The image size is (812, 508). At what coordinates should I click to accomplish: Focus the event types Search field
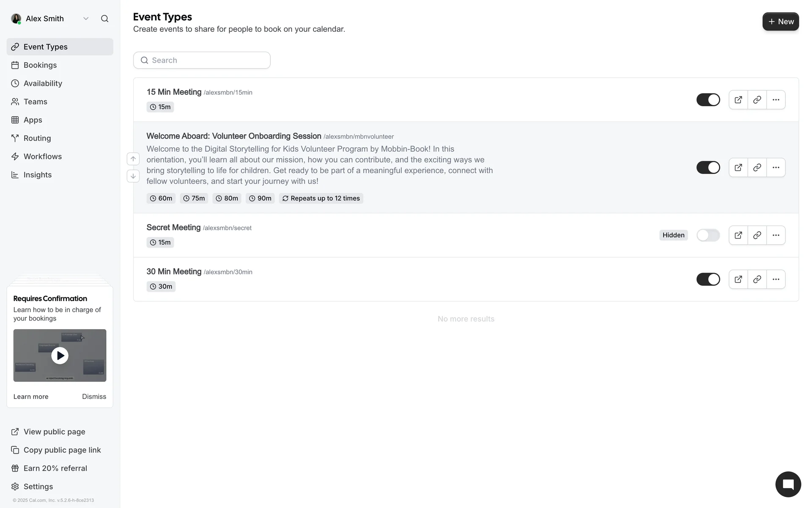[x=207, y=60]
